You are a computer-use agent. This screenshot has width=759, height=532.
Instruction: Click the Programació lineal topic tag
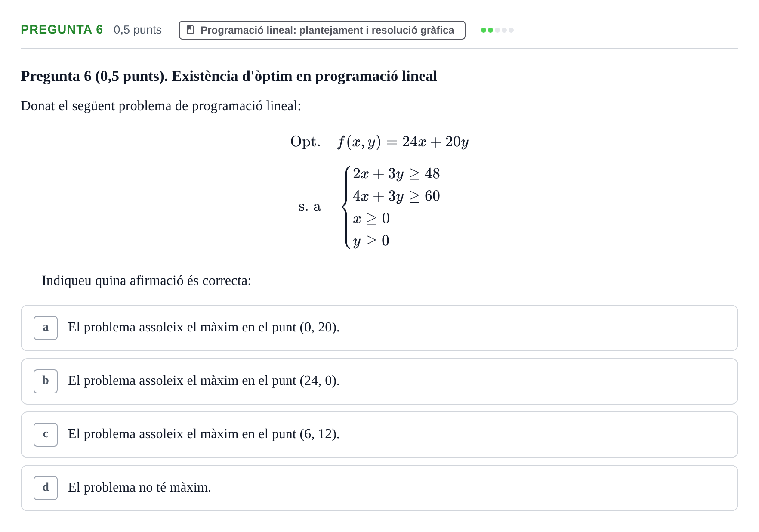322,30
